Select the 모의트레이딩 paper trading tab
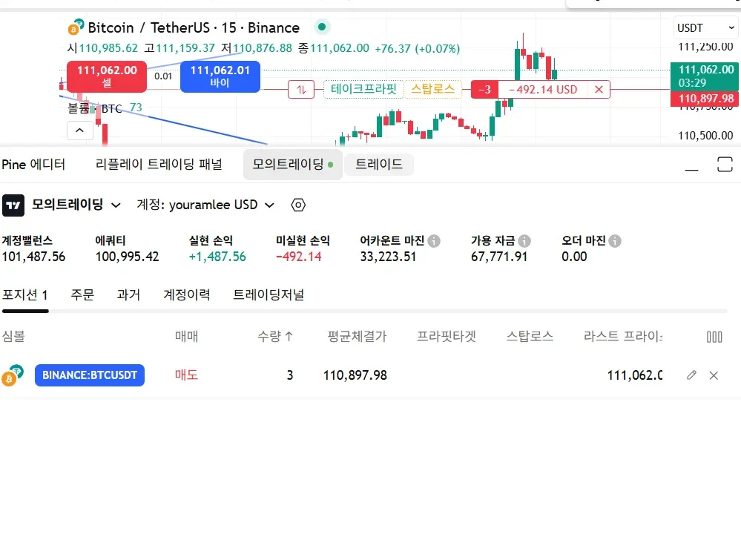Image resolution: width=741 pixels, height=560 pixels. [292, 165]
